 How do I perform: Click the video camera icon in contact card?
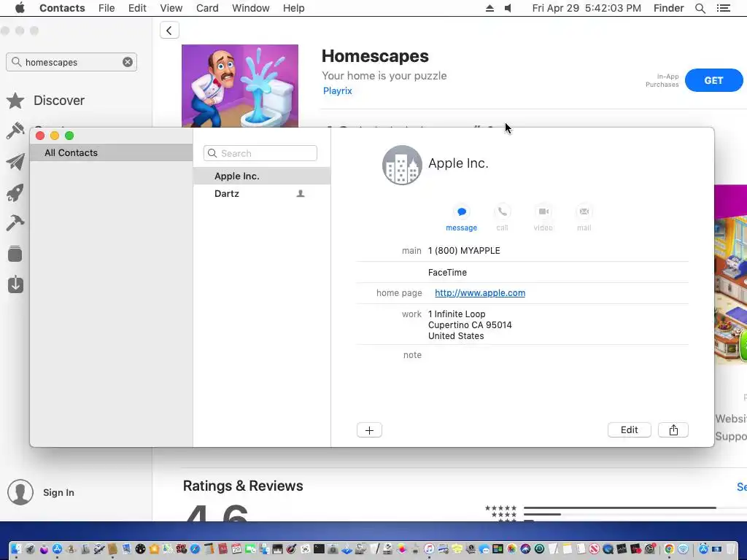pos(543,211)
